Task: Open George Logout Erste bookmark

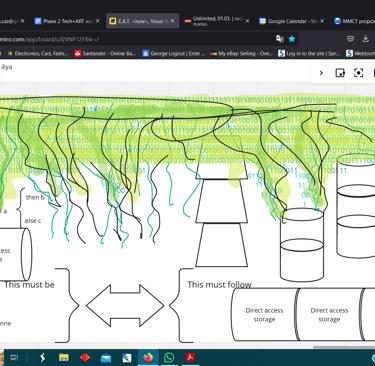Action: pyautogui.click(x=174, y=53)
